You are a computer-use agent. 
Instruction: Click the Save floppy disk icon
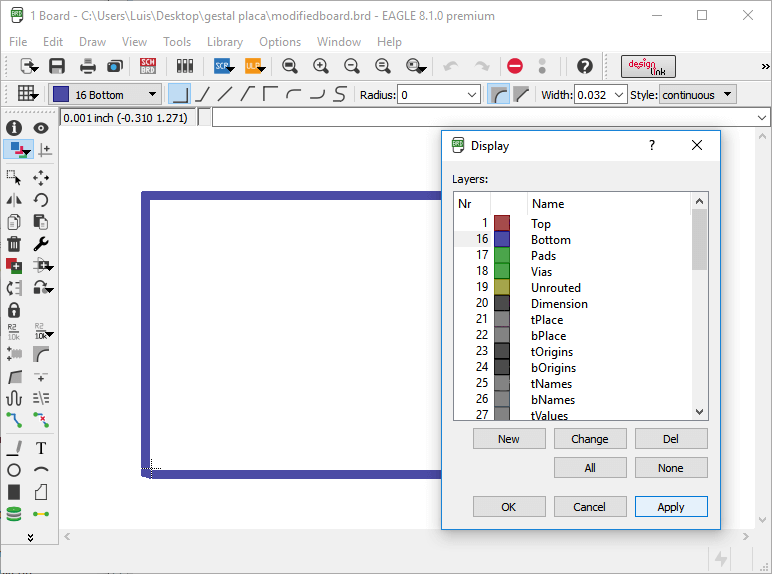point(57,66)
